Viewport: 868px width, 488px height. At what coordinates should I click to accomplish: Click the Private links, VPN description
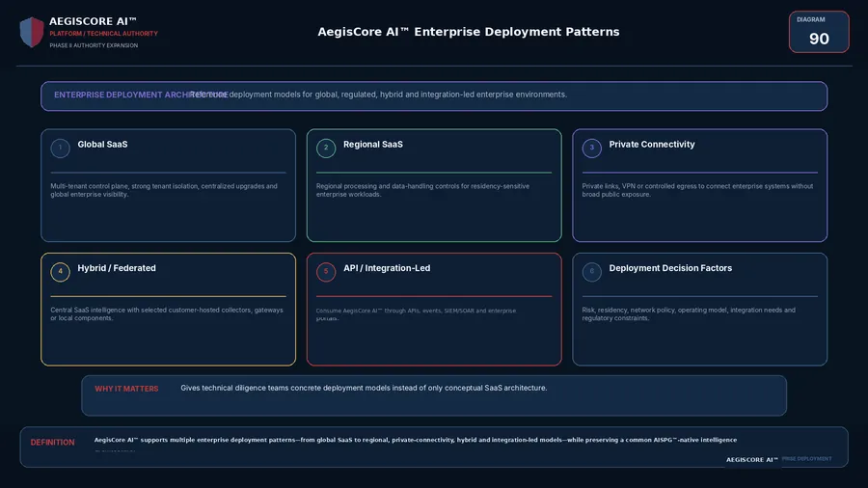(x=697, y=190)
